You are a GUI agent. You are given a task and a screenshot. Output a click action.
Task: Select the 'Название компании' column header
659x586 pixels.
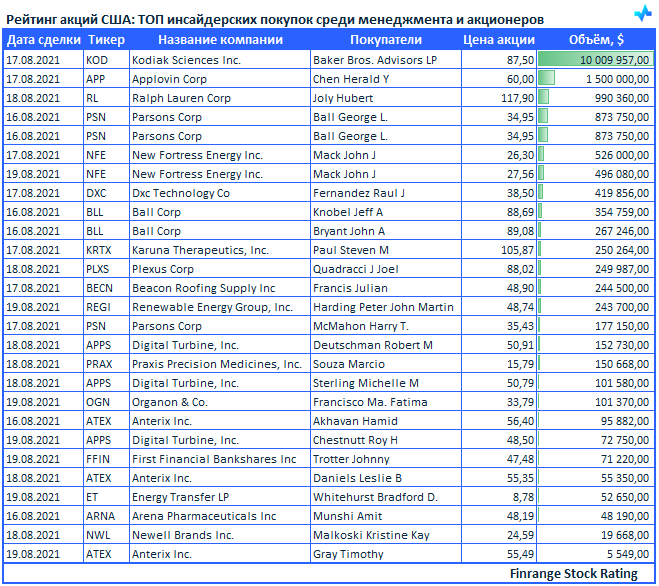tap(220, 40)
